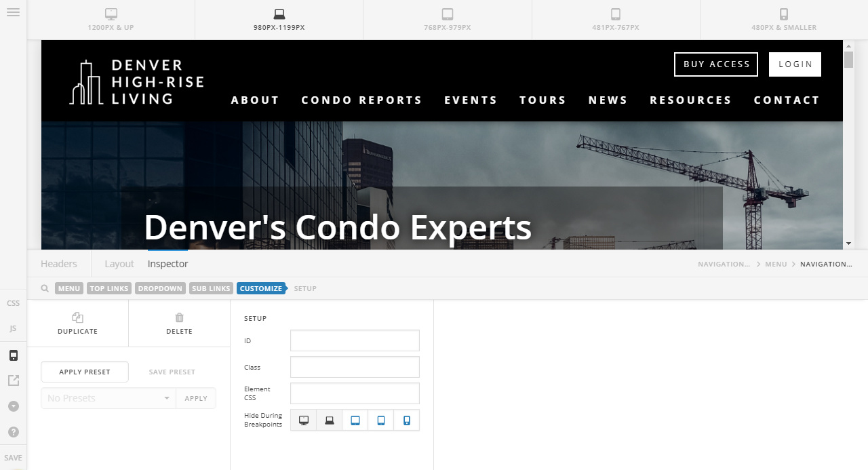The width and height of the screenshot is (868, 470).
Task: Expand the sidebar collapse arrow icon
Action: coord(13,406)
